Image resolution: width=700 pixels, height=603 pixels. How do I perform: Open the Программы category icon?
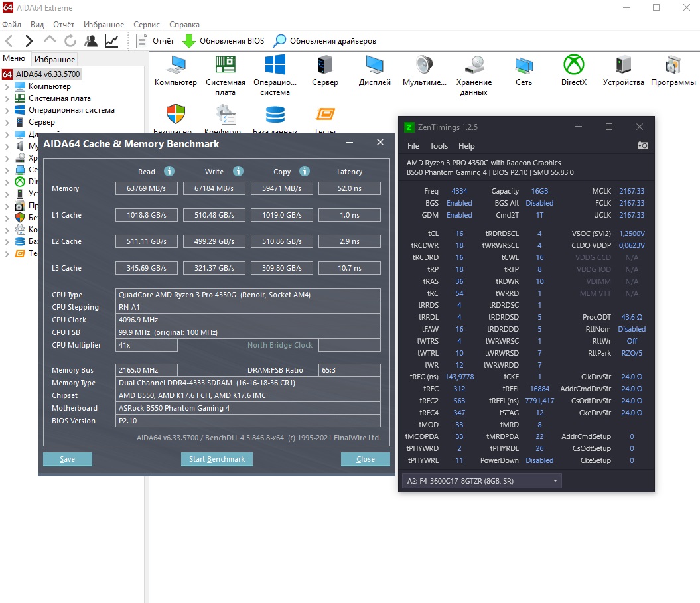(673, 70)
